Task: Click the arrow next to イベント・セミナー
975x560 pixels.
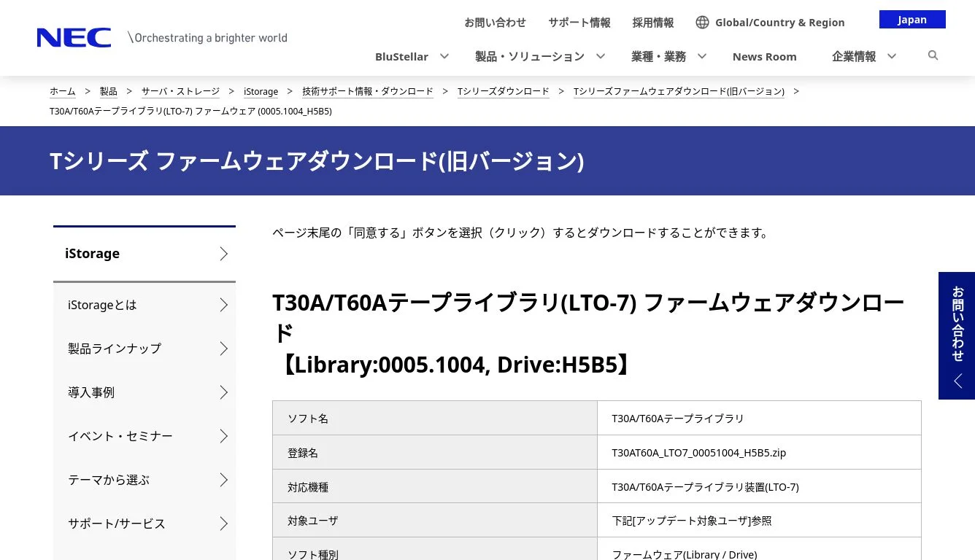Action: click(x=224, y=436)
